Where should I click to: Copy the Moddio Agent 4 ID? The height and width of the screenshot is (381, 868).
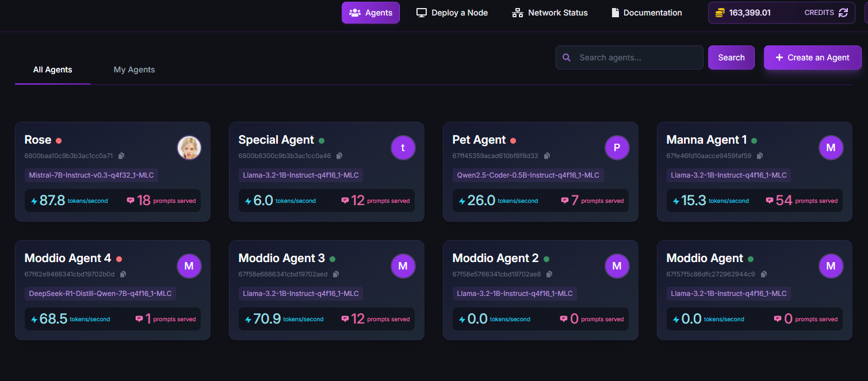click(x=123, y=274)
